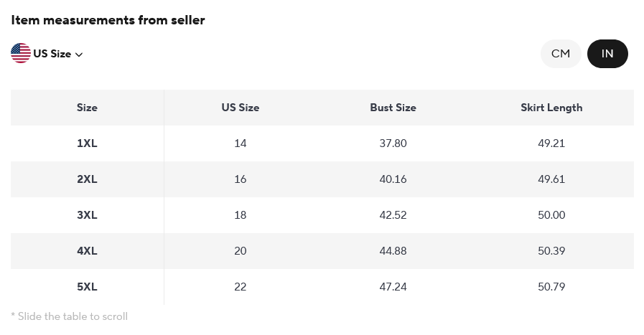Image resolution: width=644 pixels, height=335 pixels.
Task: Select the 4XL size row label
Action: pos(87,251)
